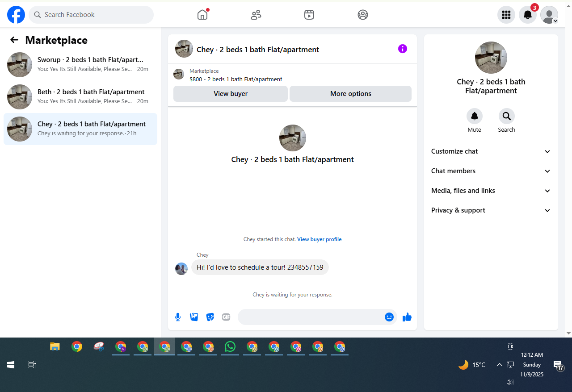Open volume control in system tray

pyautogui.click(x=510, y=382)
